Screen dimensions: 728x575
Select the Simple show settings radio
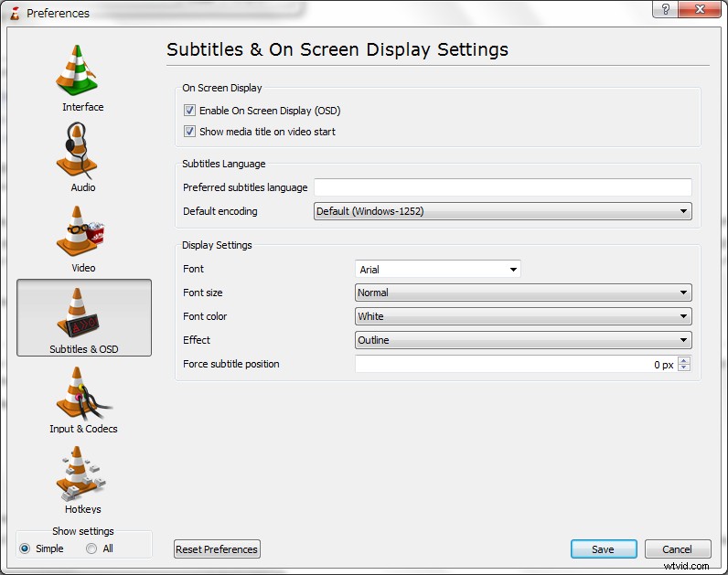point(25,548)
